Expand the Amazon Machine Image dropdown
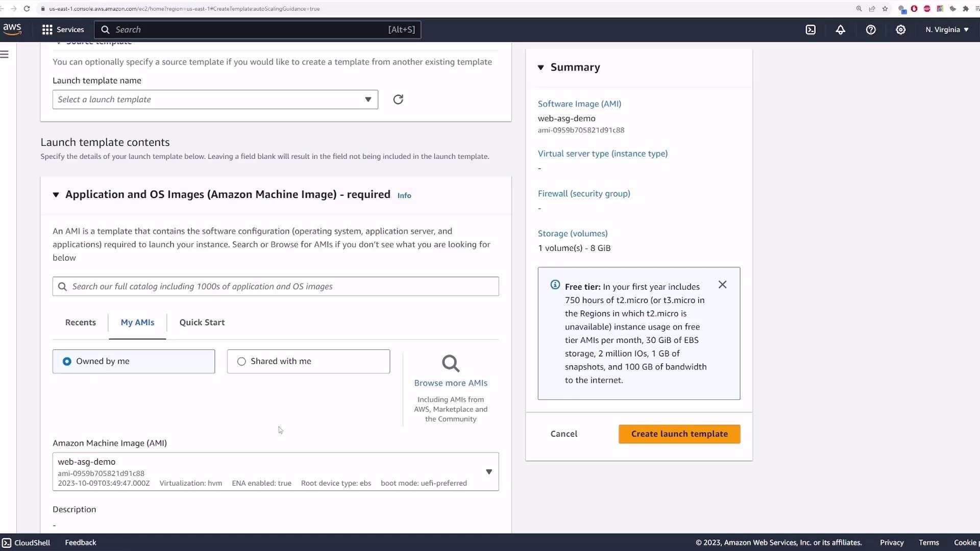The image size is (980, 551). 488,472
